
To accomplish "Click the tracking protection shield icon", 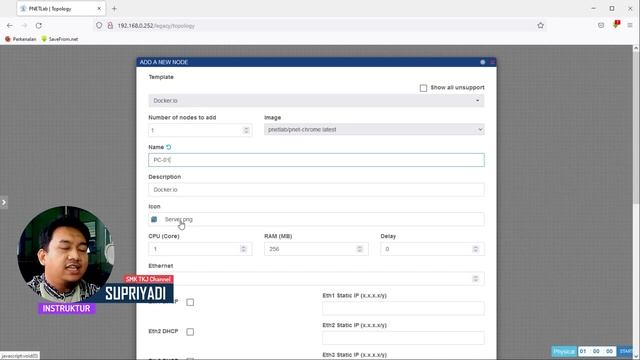I will pyautogui.click(x=99, y=25).
